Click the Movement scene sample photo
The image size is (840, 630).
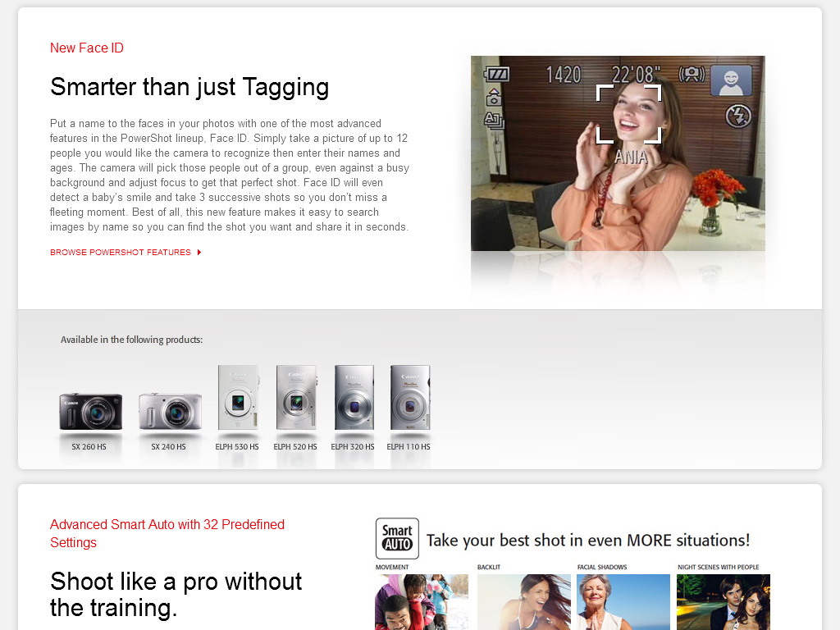tap(422, 602)
